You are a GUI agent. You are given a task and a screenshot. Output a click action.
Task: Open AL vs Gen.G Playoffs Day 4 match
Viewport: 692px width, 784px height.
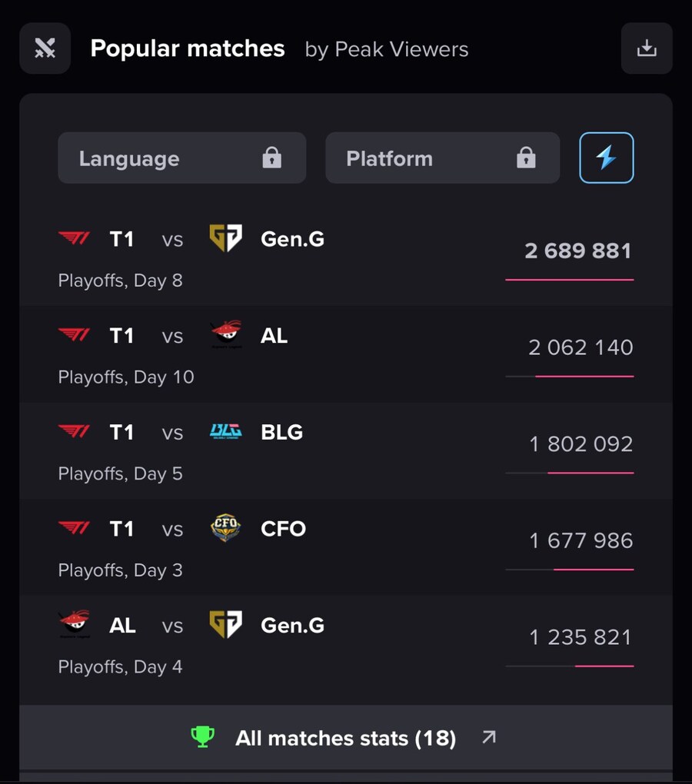[x=346, y=644]
